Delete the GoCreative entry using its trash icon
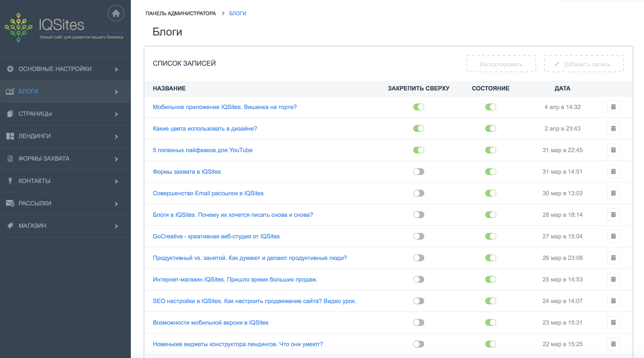 coord(613,236)
